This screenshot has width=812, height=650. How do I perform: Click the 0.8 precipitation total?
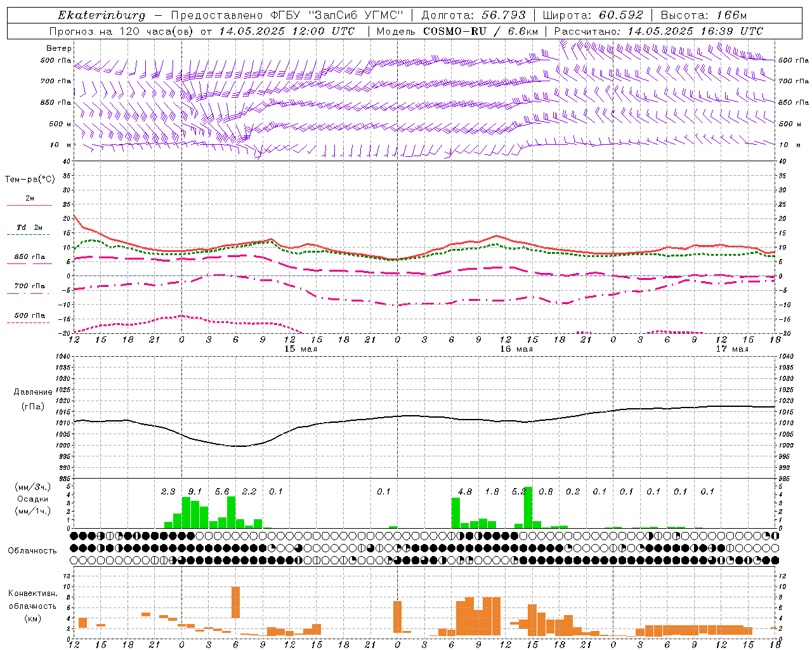(x=546, y=491)
